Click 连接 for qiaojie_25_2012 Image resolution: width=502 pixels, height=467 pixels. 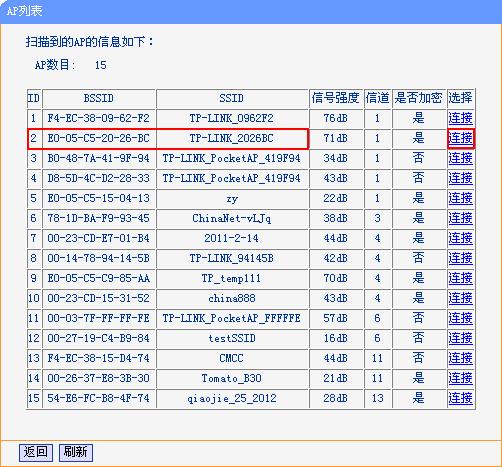tap(460, 398)
